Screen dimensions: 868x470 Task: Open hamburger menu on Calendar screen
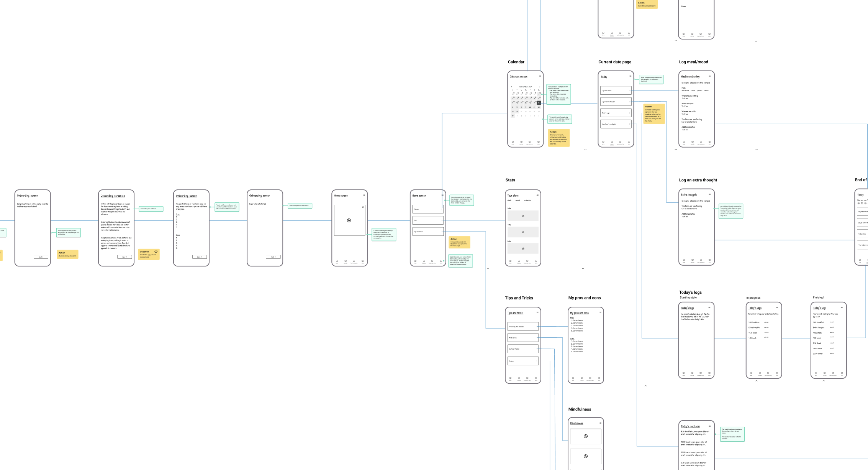540,76
